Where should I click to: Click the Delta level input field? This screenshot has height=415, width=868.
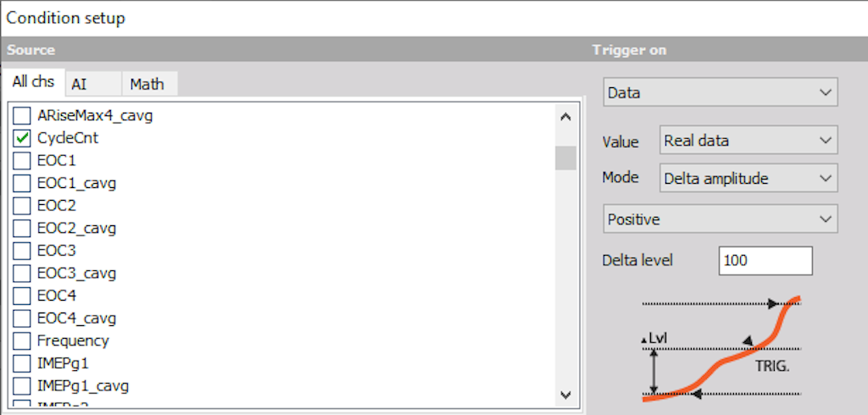(765, 261)
